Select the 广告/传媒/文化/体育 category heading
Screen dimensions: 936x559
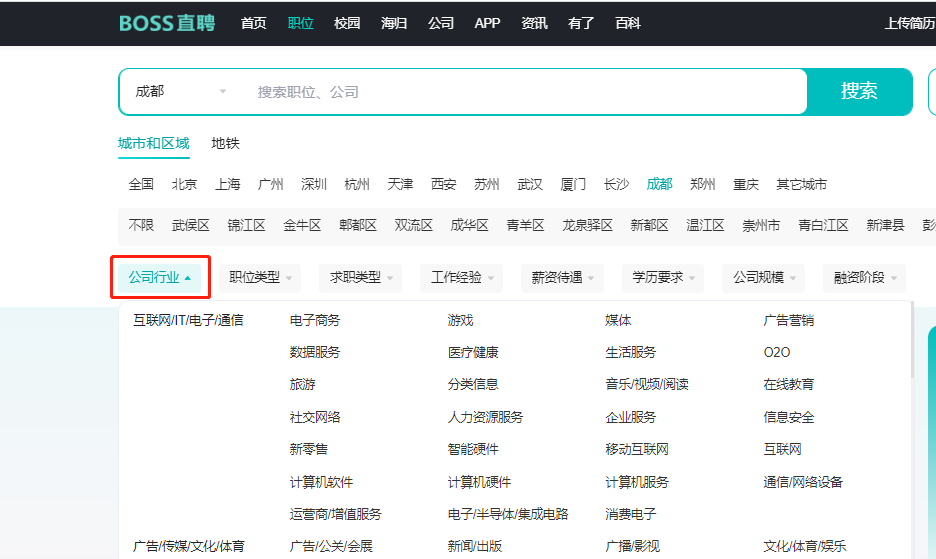click(189, 546)
